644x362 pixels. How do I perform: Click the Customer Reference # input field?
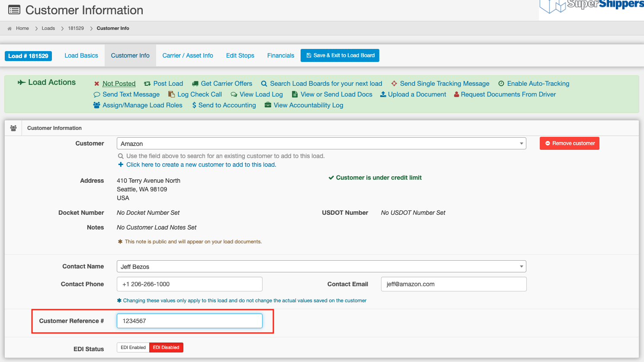[189, 321]
